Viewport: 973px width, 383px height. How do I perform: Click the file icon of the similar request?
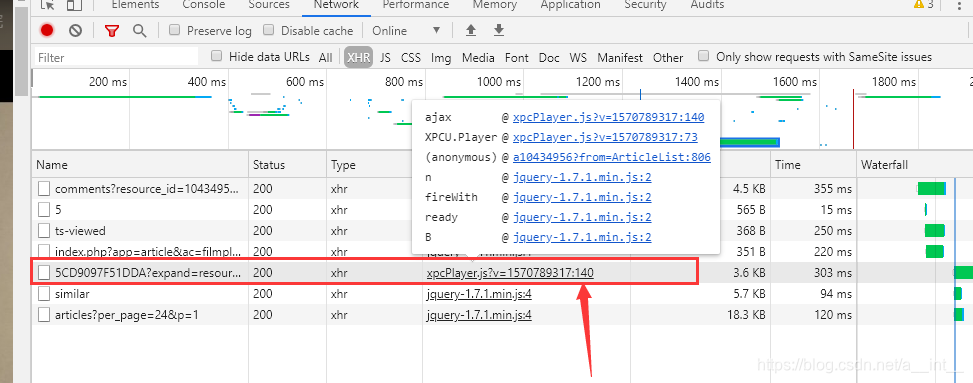coord(43,294)
